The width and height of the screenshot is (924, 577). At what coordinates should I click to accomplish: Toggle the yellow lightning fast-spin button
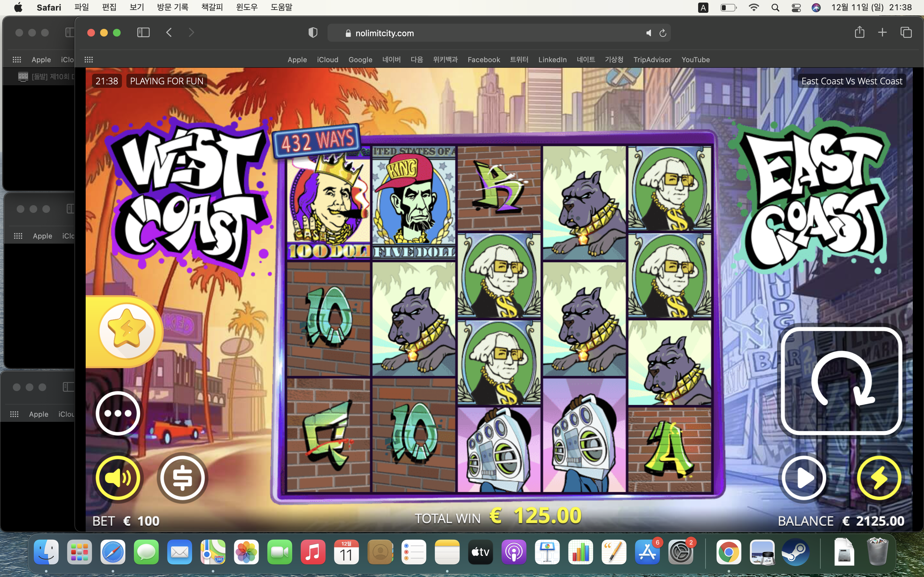coord(879,478)
